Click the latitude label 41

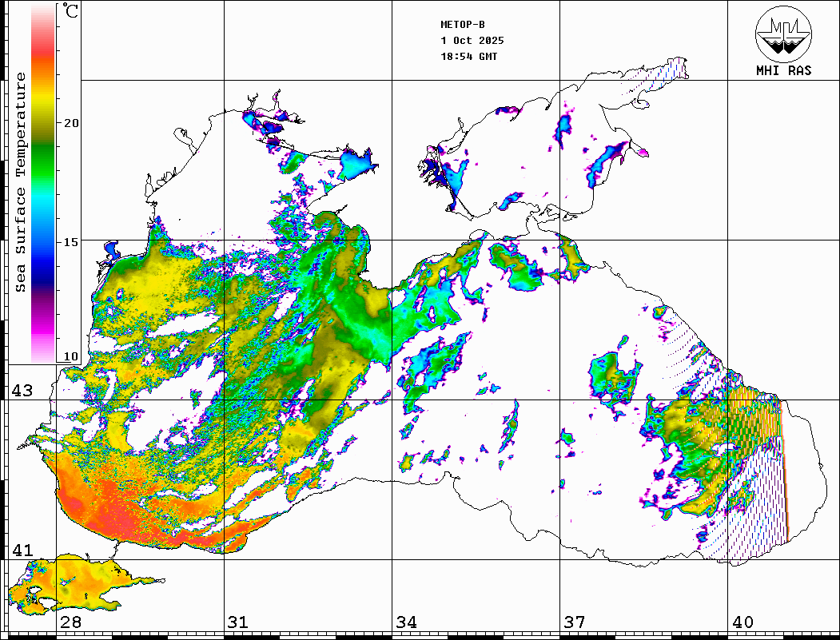22,551
